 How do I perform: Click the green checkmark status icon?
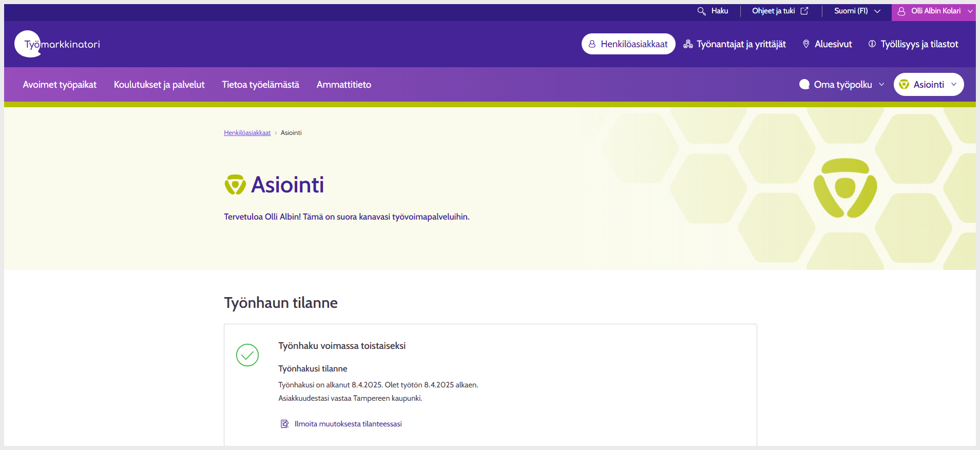pyautogui.click(x=247, y=355)
